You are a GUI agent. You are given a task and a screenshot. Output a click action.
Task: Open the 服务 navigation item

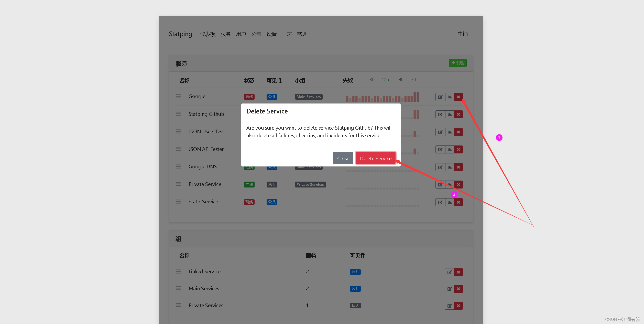(x=225, y=34)
